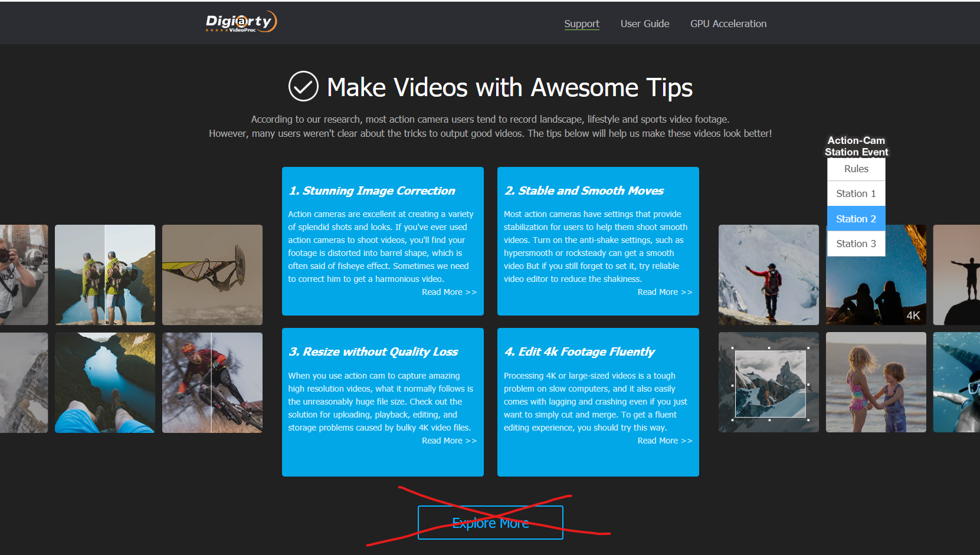The image size is (980, 555).
Task: Open the '3. Resize without Quality Loss' heading
Action: (x=373, y=352)
